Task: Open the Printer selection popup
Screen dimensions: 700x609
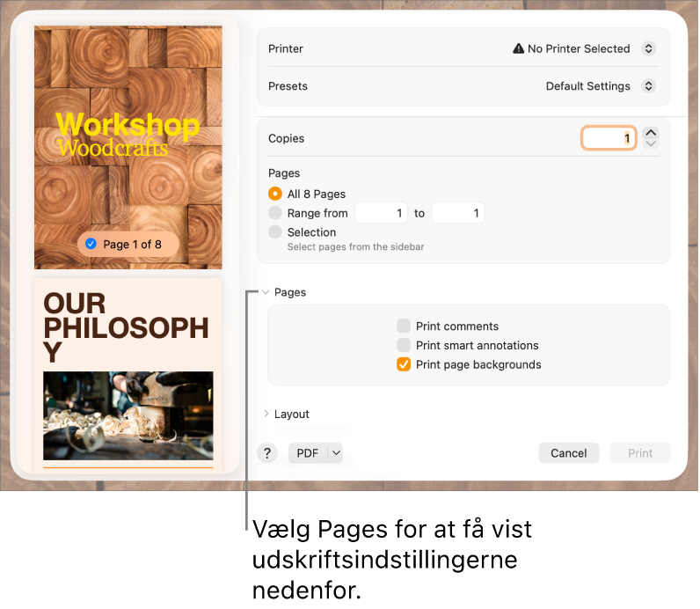Action: [x=648, y=48]
